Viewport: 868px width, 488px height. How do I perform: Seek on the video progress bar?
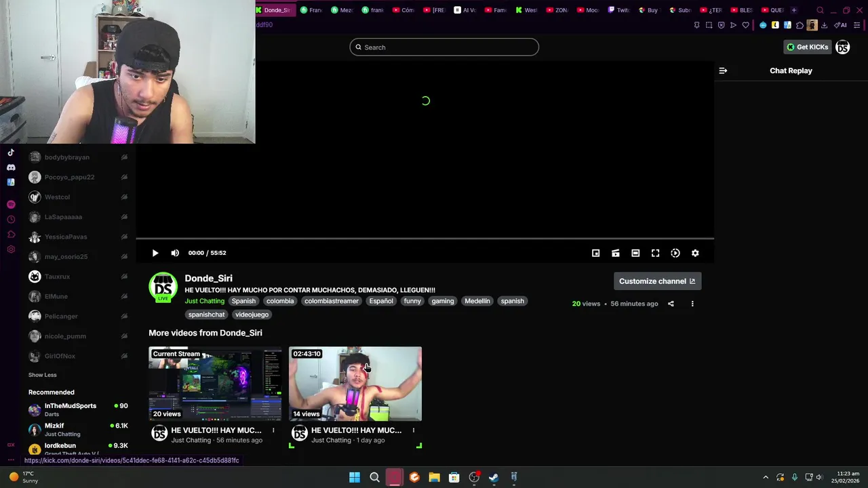425,239
